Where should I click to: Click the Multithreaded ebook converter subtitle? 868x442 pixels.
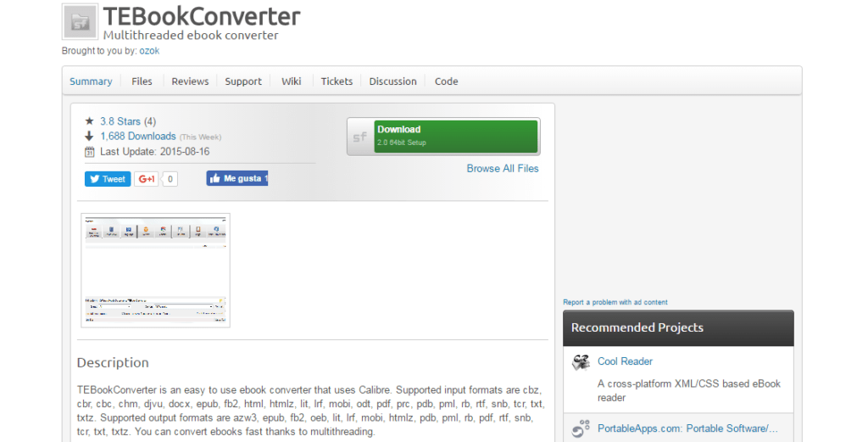[191, 35]
